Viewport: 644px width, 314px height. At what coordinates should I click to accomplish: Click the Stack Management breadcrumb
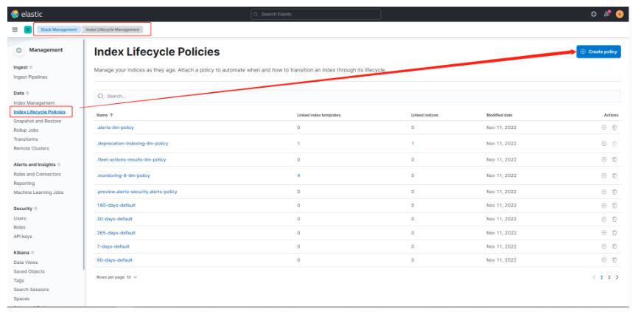point(58,29)
